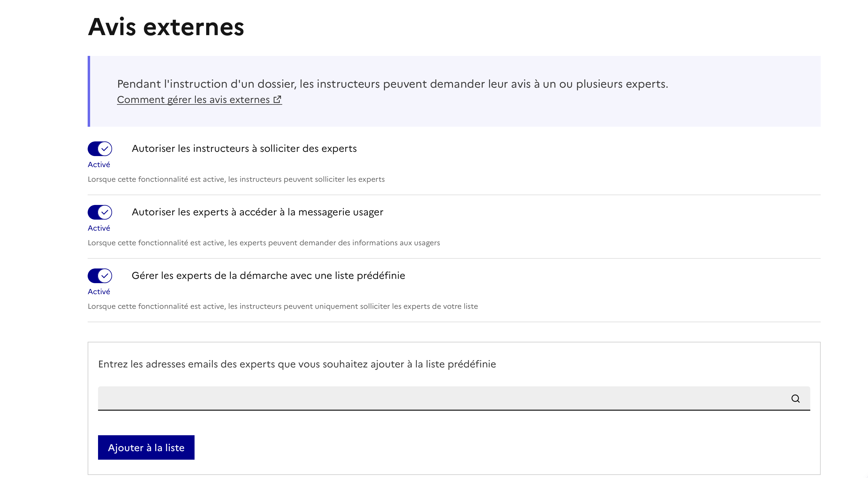
Task: Click the hint 'les instructeurs peuvent solliciter les experts'
Action: tap(236, 179)
